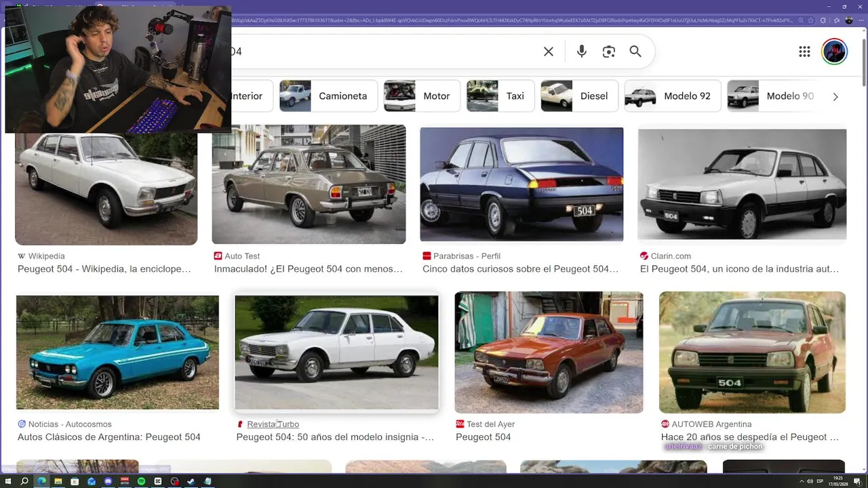This screenshot has width=868, height=488.
Task: Open Mail app from the taskbar
Action: coord(92,481)
